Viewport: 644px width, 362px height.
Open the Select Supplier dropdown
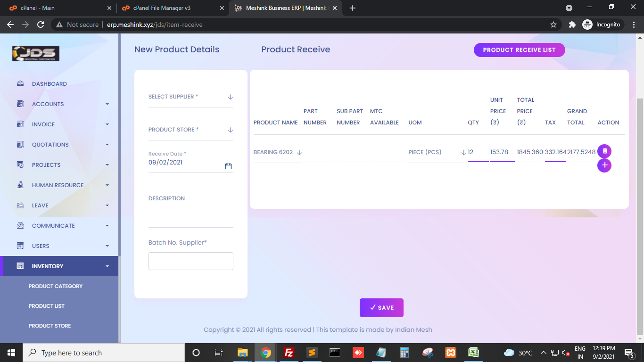(x=191, y=97)
